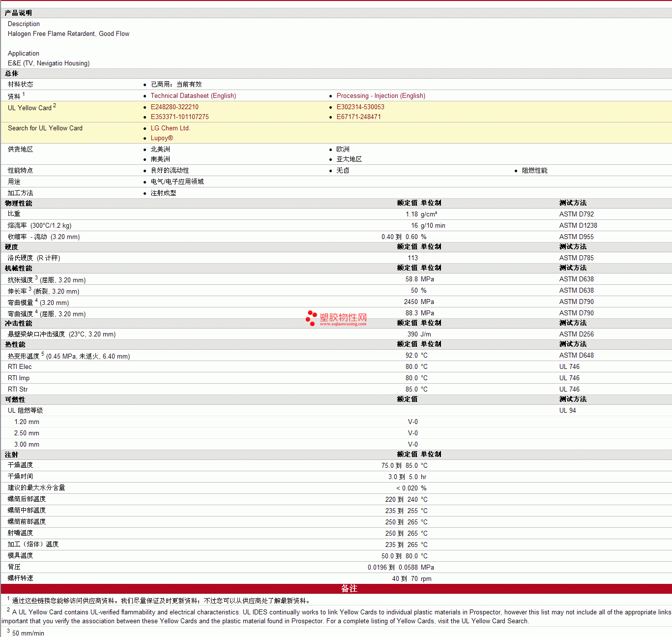The height and width of the screenshot is (637, 672).
Task: Click the 弯曲强度 value 88.3 MPa
Action: click(420, 313)
